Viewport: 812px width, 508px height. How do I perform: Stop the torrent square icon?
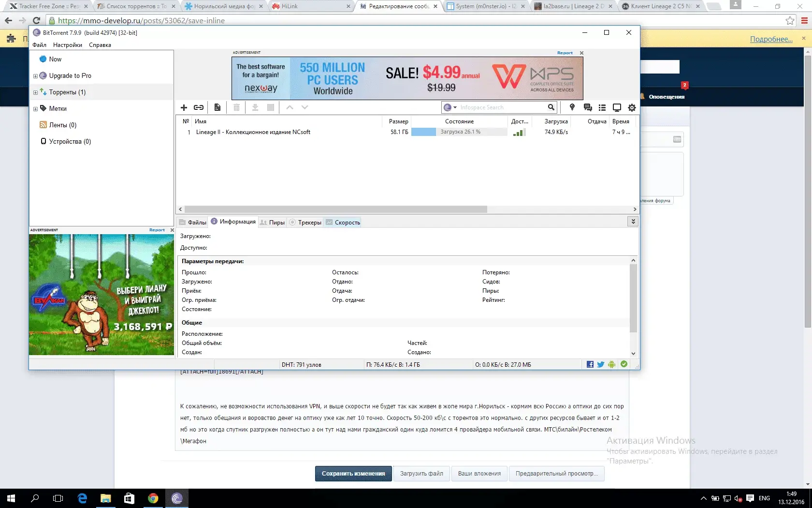(x=271, y=107)
